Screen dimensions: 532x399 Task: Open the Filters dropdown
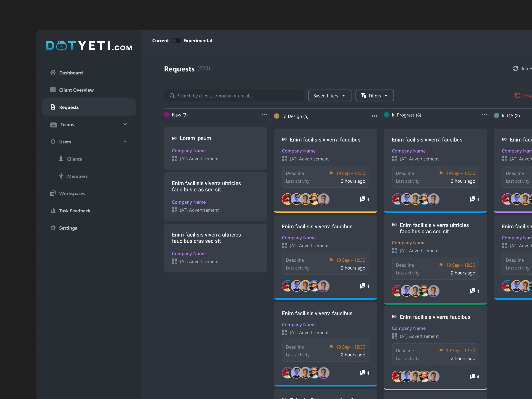374,96
